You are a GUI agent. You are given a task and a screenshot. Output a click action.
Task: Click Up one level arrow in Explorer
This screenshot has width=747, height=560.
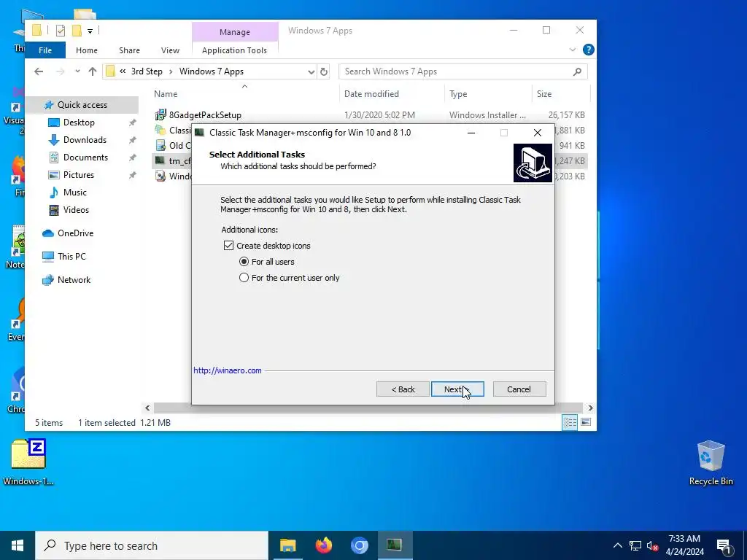(93, 71)
